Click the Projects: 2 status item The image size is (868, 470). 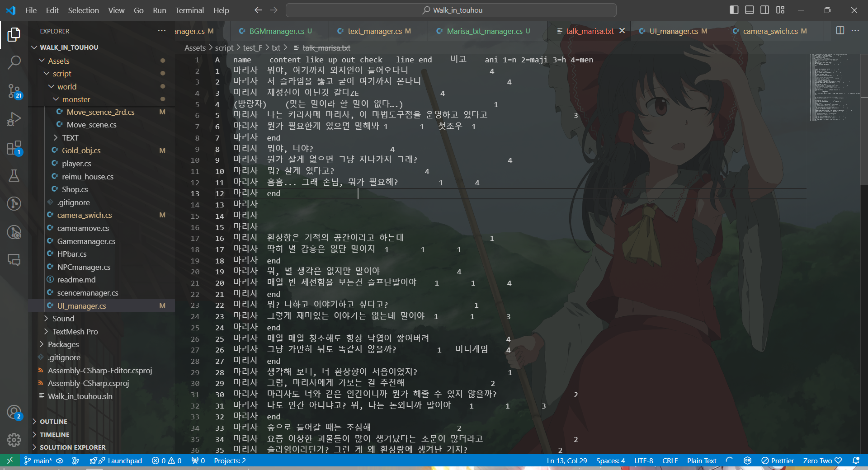pos(230,461)
